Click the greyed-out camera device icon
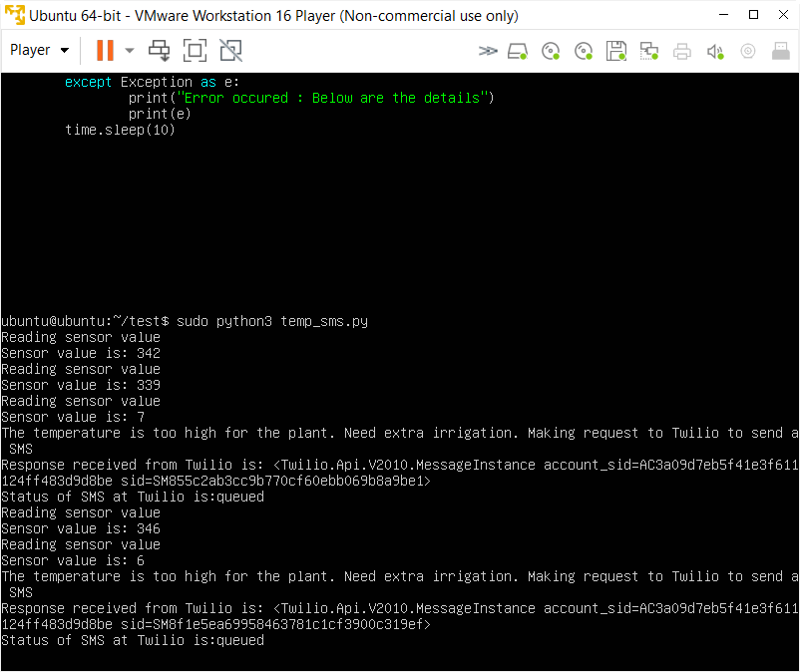Image resolution: width=800 pixels, height=672 pixels. tap(748, 51)
